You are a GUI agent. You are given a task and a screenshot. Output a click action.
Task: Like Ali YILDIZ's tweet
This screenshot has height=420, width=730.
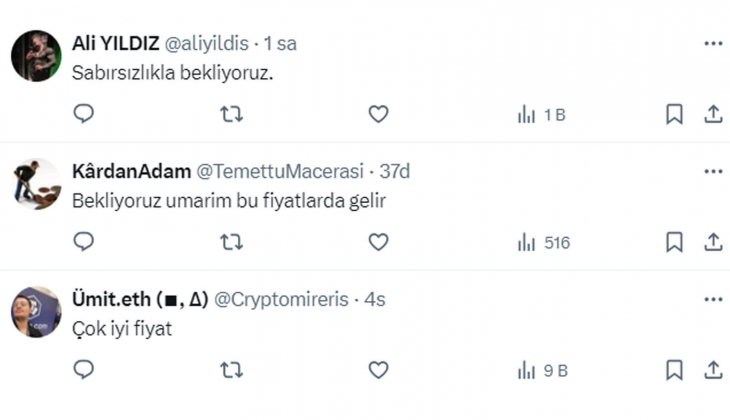pyautogui.click(x=378, y=114)
